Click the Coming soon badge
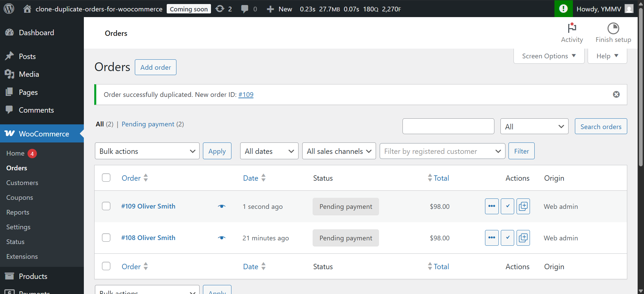 (189, 9)
